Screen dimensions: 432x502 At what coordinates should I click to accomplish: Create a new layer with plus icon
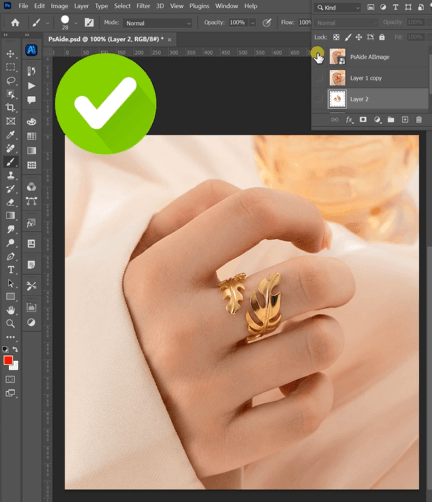(405, 120)
